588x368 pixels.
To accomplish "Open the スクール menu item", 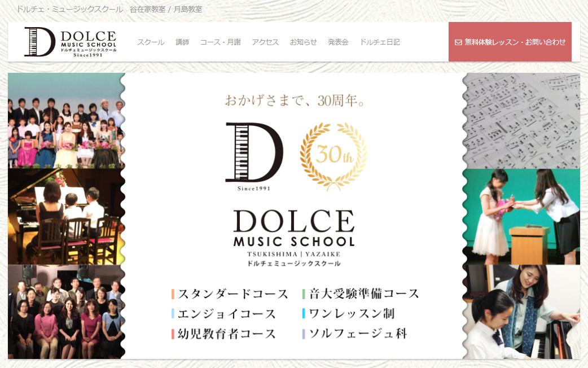I will click(151, 42).
